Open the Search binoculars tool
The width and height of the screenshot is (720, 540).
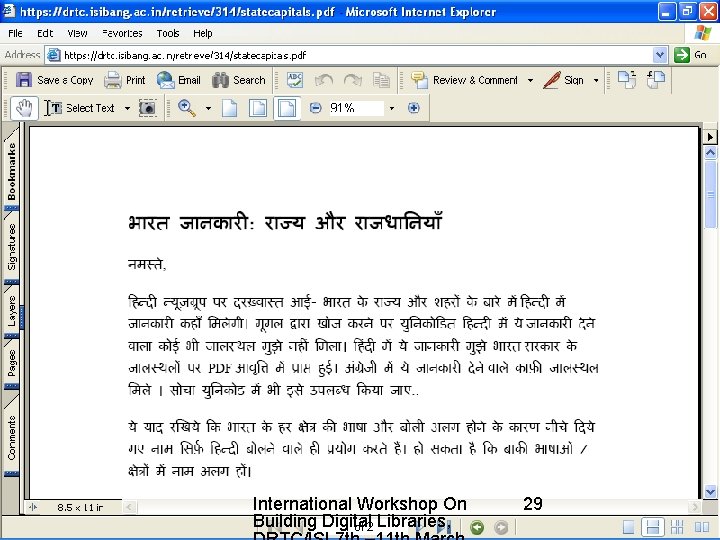tap(239, 80)
